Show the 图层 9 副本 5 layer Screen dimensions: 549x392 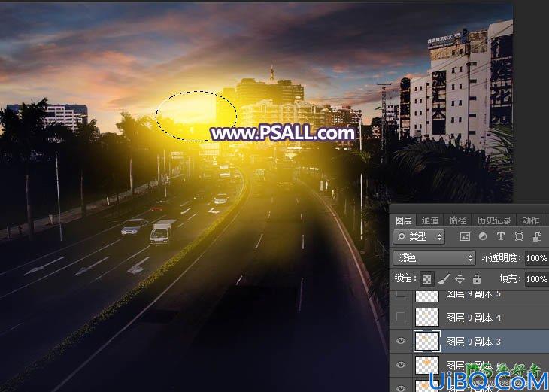pyautogui.click(x=401, y=293)
